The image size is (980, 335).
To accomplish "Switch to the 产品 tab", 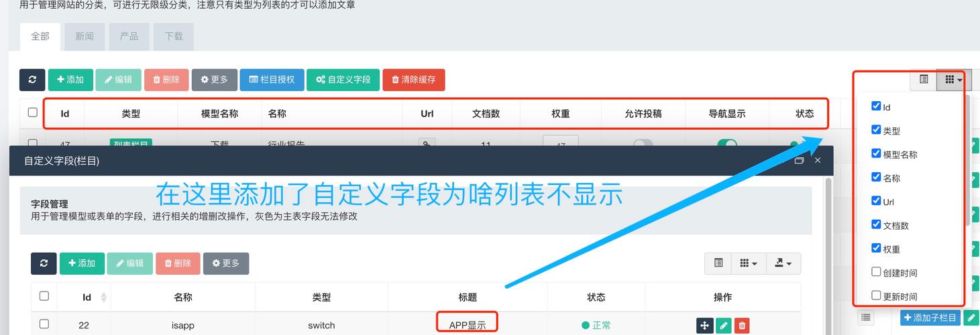I will click(x=129, y=37).
